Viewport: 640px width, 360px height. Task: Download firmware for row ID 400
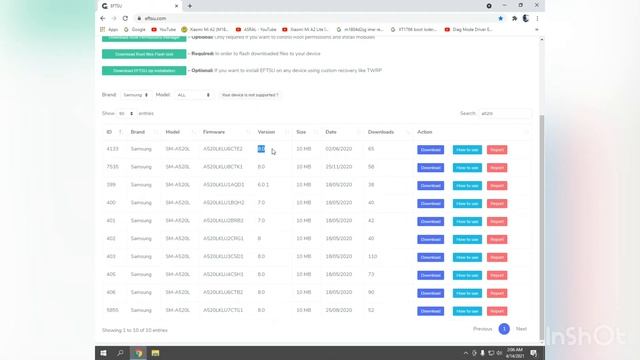point(431,204)
